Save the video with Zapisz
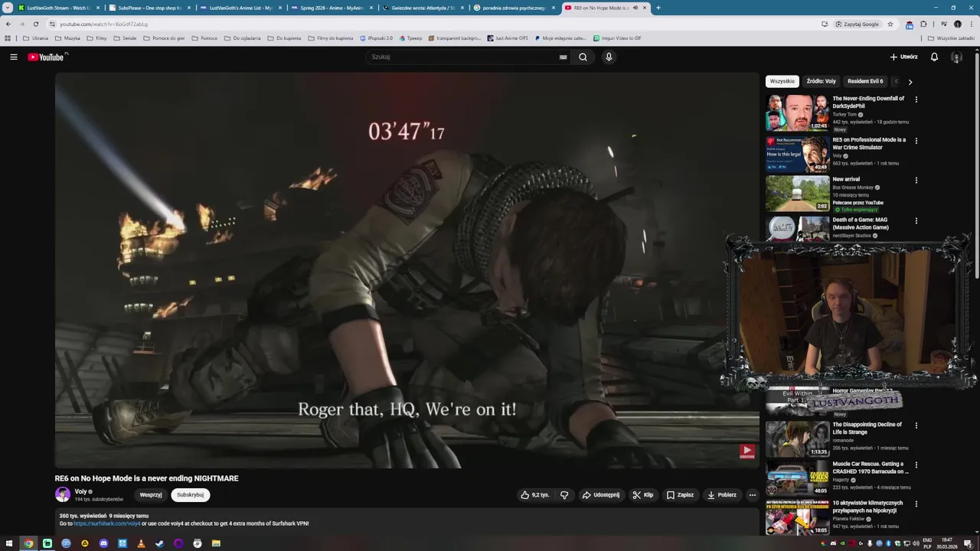The width and height of the screenshot is (980, 551). tap(680, 495)
